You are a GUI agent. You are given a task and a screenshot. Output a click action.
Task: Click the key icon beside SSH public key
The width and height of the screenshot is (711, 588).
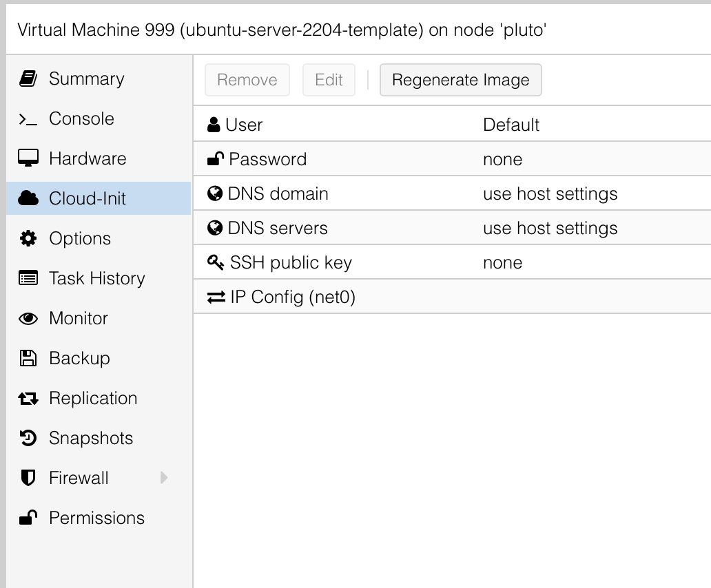click(216, 262)
